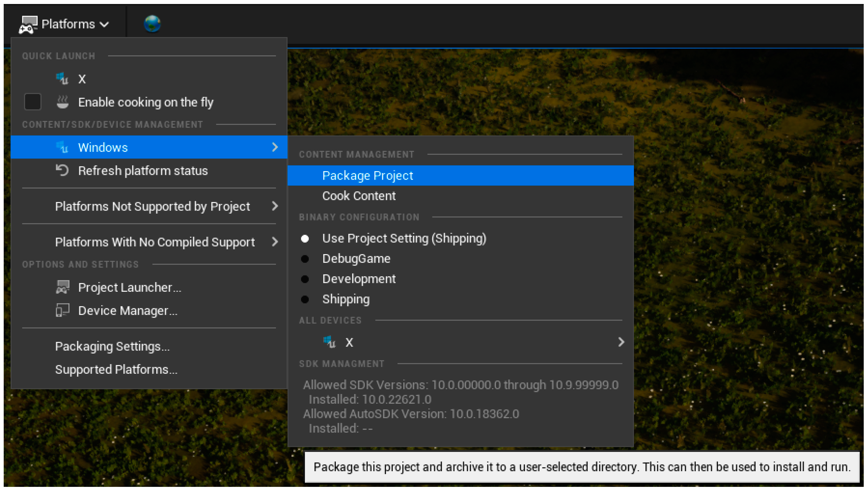Open the Platforms dropdown chevron
868x490 pixels.
[105, 24]
